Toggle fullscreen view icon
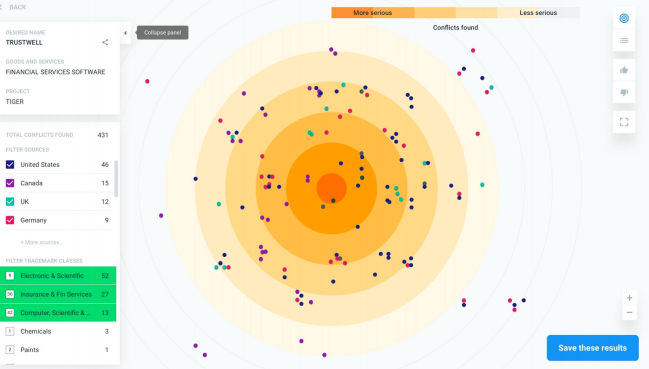 (x=624, y=122)
